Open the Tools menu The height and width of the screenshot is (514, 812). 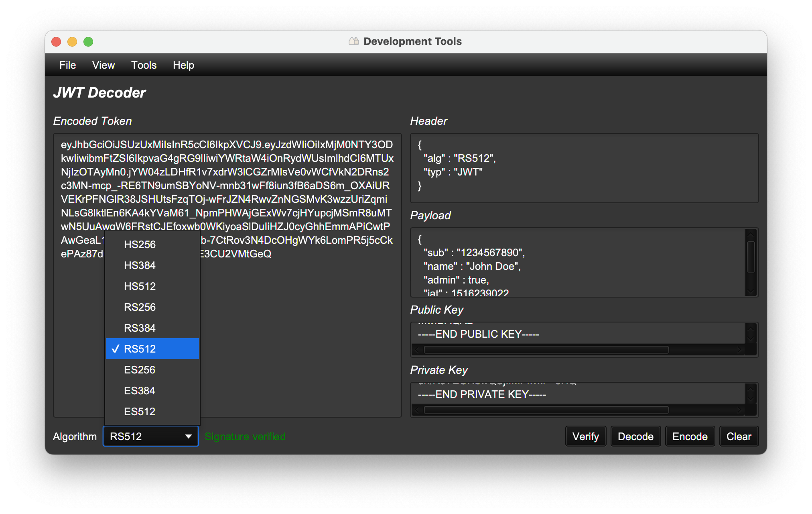[x=144, y=65]
